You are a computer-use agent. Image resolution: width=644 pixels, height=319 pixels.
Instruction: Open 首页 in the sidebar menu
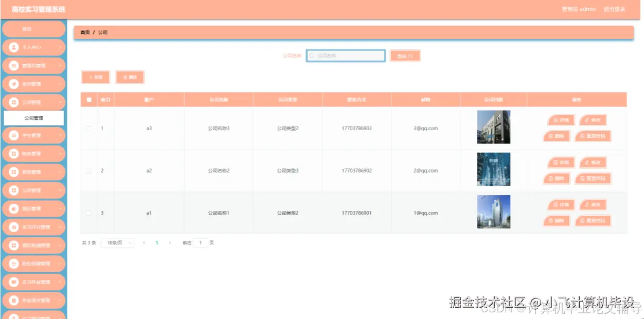[x=33, y=29]
